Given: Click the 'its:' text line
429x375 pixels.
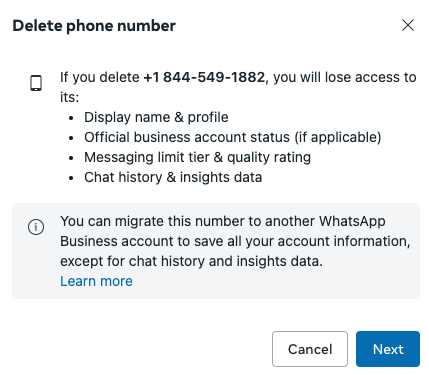Looking at the screenshot, I should [69, 97].
